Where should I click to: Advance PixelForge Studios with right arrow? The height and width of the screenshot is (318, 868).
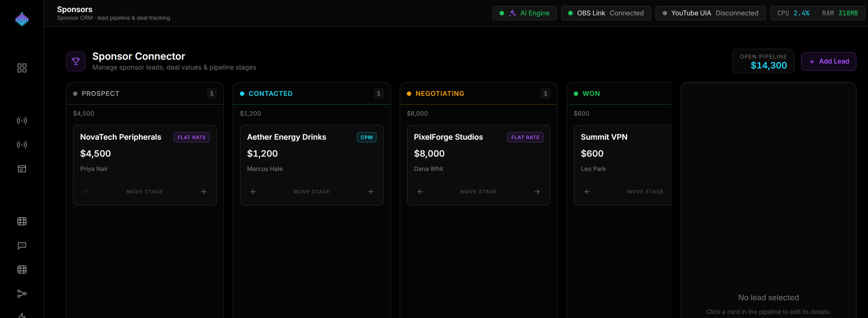537,192
